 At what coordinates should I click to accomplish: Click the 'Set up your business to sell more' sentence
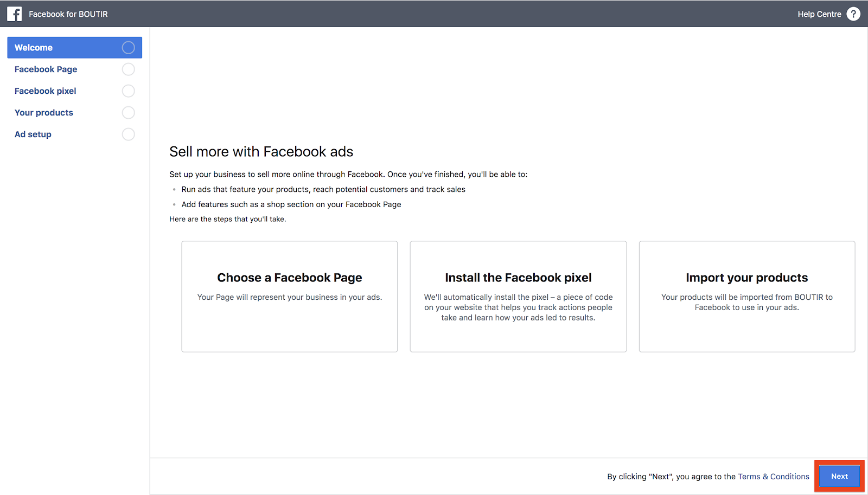pyautogui.click(x=348, y=175)
